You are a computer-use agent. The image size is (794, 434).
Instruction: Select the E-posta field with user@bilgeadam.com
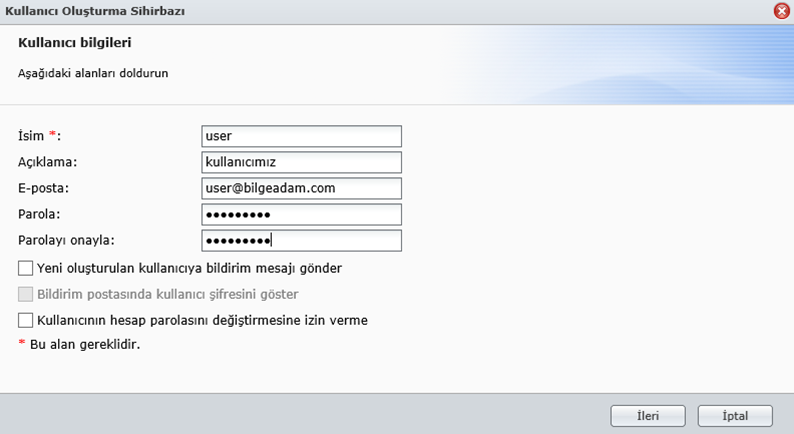coord(301,188)
